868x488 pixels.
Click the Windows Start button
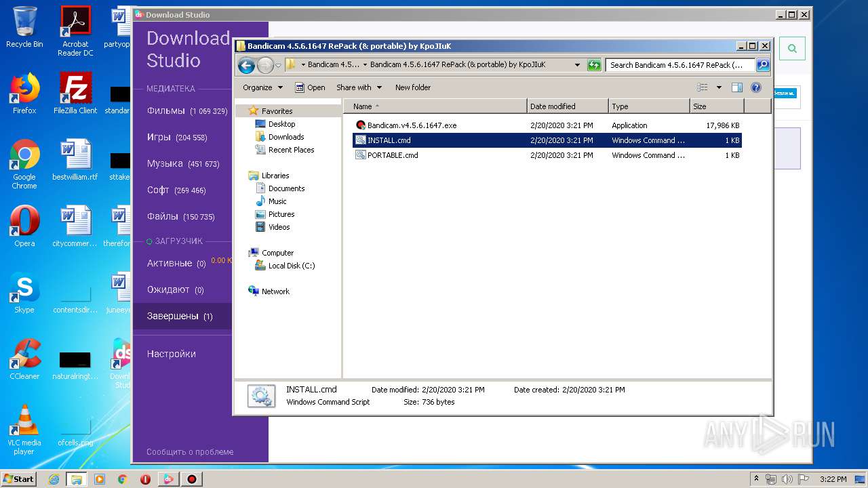click(19, 479)
